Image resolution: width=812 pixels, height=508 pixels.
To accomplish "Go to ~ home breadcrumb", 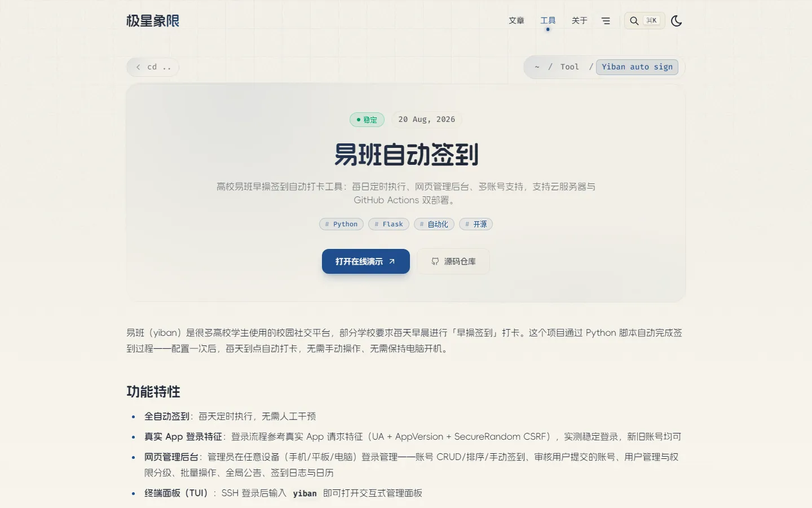I will (x=537, y=67).
